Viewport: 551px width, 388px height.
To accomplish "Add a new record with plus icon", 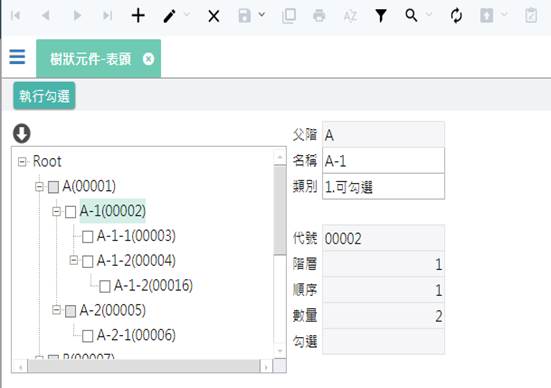I will click(x=138, y=16).
